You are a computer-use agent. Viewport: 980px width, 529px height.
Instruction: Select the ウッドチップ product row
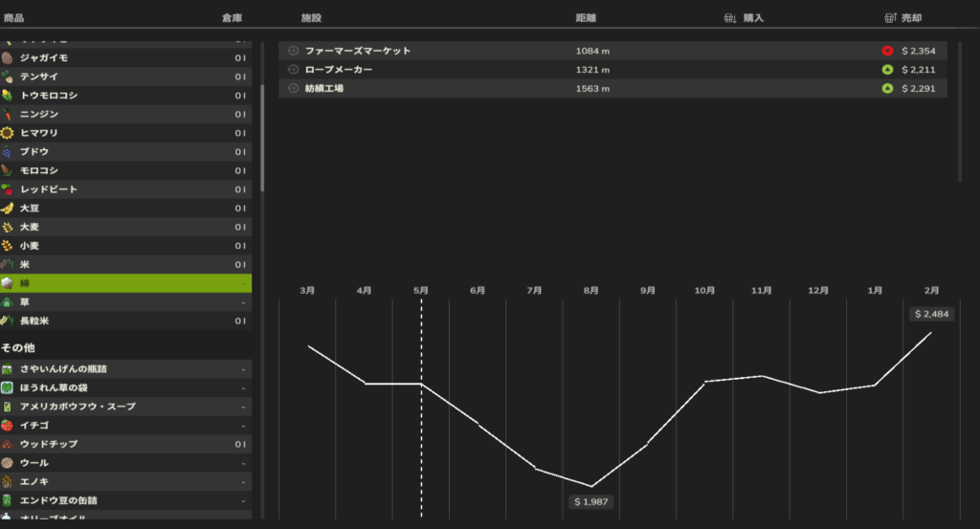(124, 444)
